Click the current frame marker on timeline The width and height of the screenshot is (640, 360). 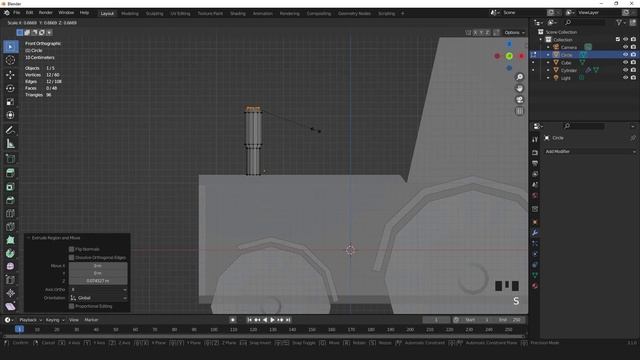tap(19, 329)
